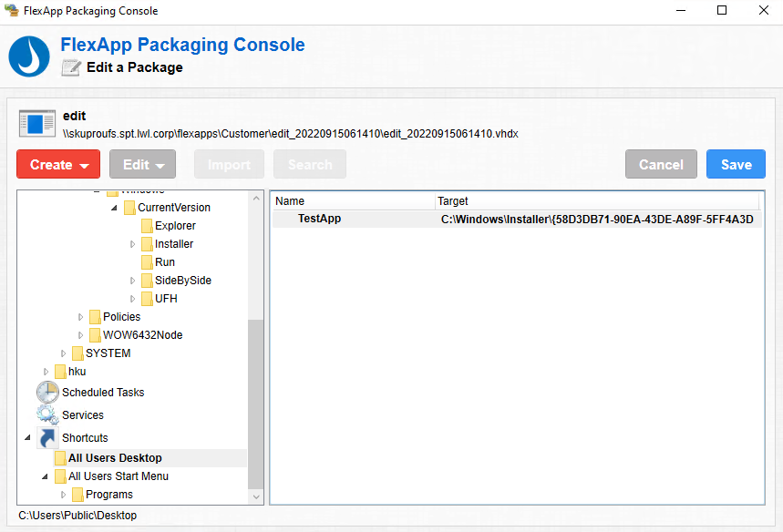Sort by the Target column header

click(597, 201)
